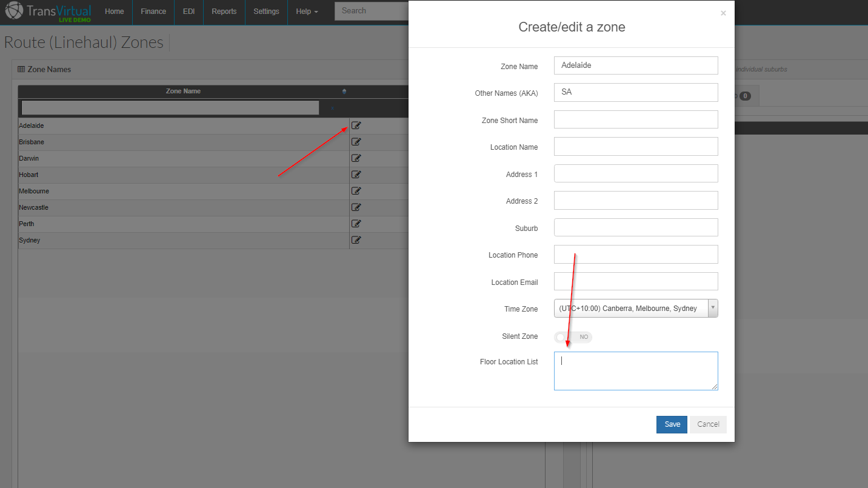This screenshot has height=488, width=868.
Task: Click the Location Email field
Action: 636,281
